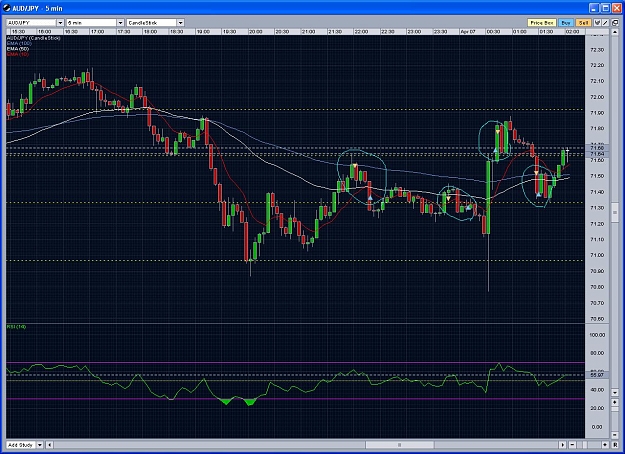Select the line drawing tool icon
The width and height of the screenshot is (625, 454).
tap(605, 23)
